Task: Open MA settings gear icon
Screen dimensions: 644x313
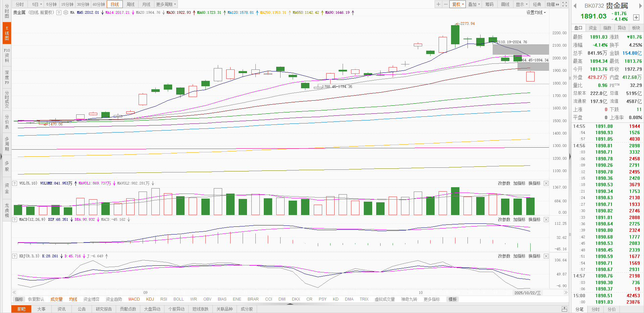Action: click(66, 12)
